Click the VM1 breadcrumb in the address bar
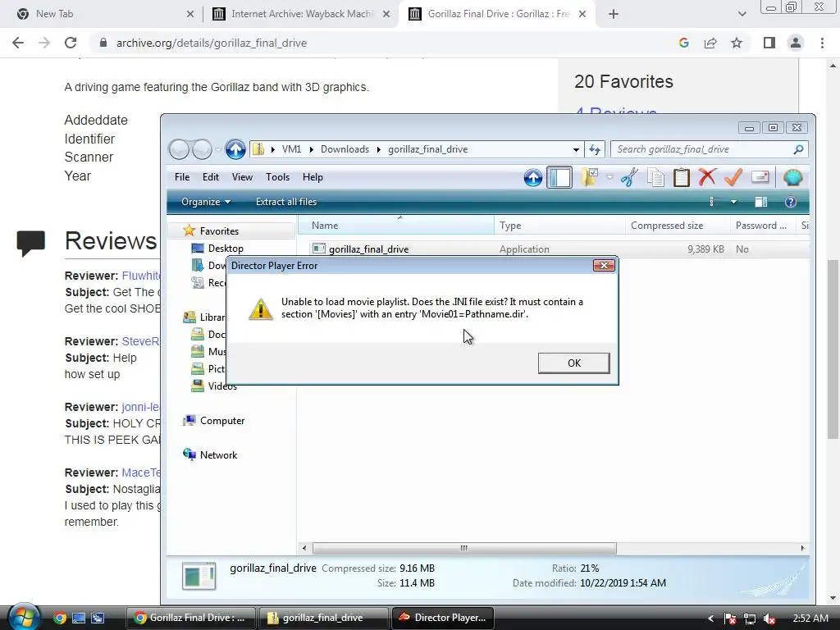This screenshot has height=630, width=840. (x=291, y=149)
